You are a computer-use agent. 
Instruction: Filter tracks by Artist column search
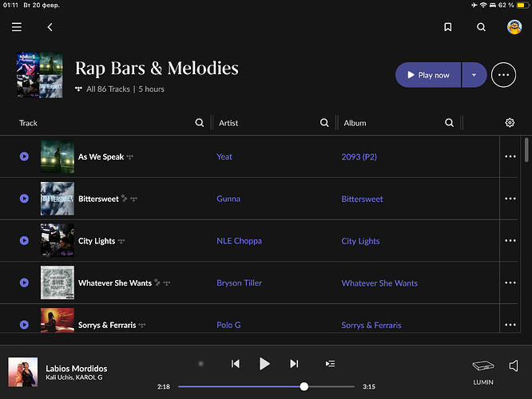(x=324, y=123)
